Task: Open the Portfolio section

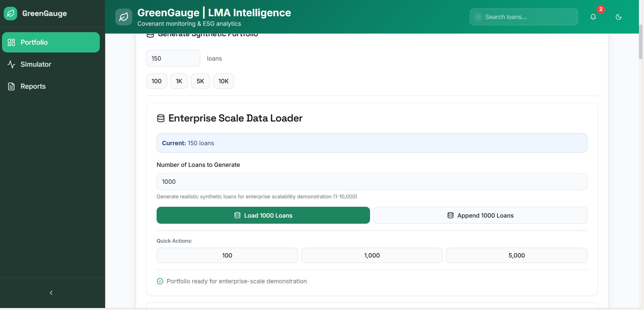Action: coord(51,42)
